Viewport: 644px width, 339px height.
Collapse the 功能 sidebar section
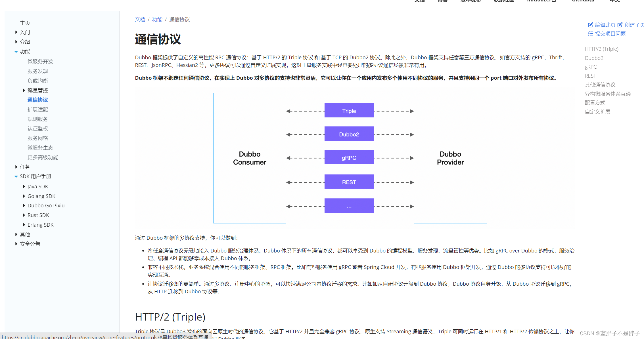coord(16,52)
